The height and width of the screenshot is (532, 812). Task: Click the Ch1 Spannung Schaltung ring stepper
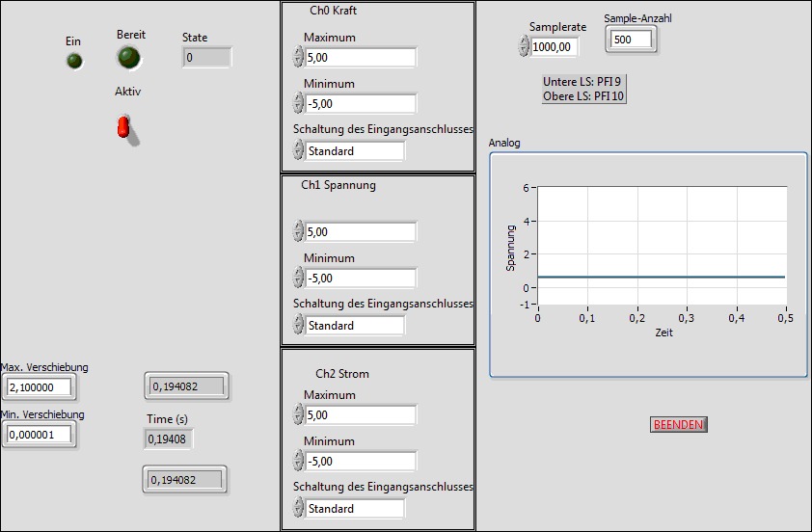tap(298, 325)
